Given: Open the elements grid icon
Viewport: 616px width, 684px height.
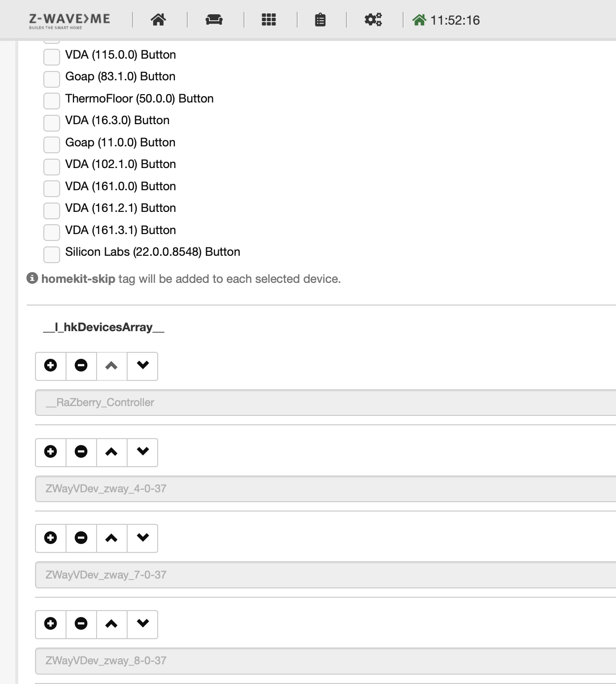Looking at the screenshot, I should tap(269, 20).
